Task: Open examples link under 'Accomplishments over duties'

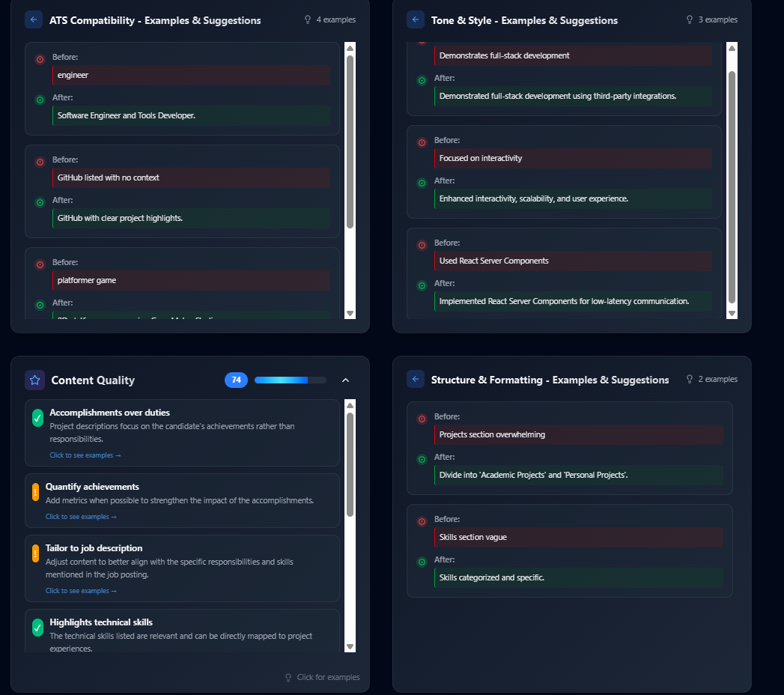Action: [85, 455]
